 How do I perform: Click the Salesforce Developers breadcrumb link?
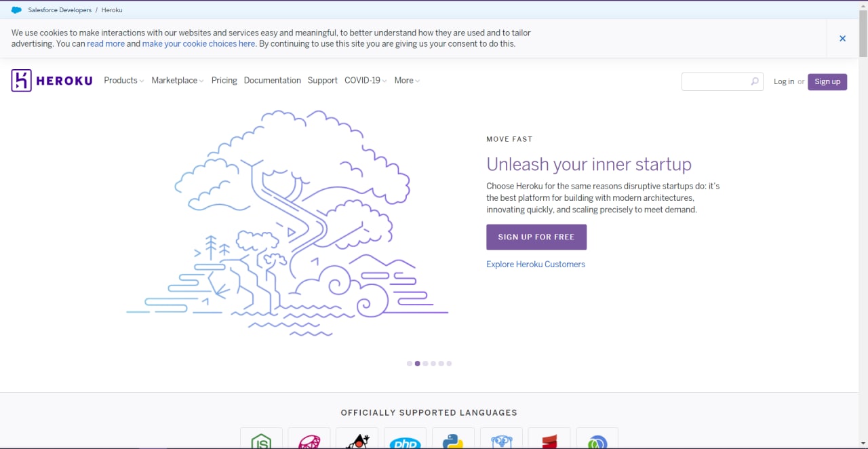[x=60, y=10]
